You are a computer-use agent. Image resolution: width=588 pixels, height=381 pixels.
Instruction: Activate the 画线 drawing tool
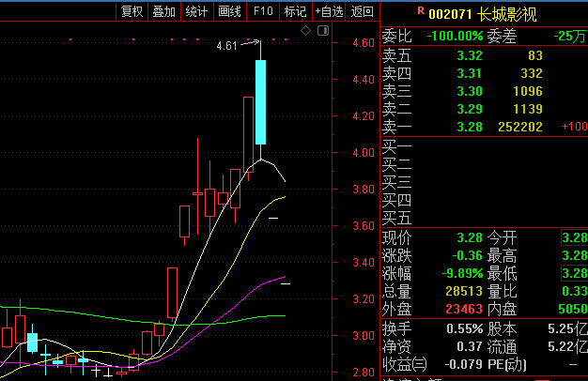pos(229,11)
